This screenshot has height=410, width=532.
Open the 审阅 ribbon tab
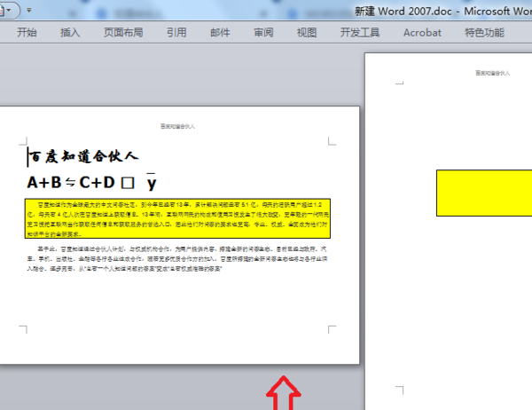263,33
